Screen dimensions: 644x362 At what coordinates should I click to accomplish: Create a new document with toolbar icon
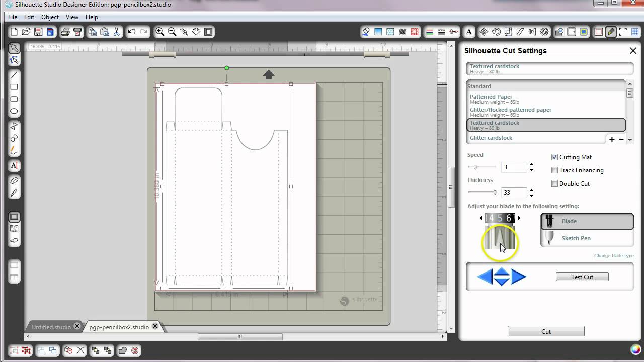click(x=14, y=32)
